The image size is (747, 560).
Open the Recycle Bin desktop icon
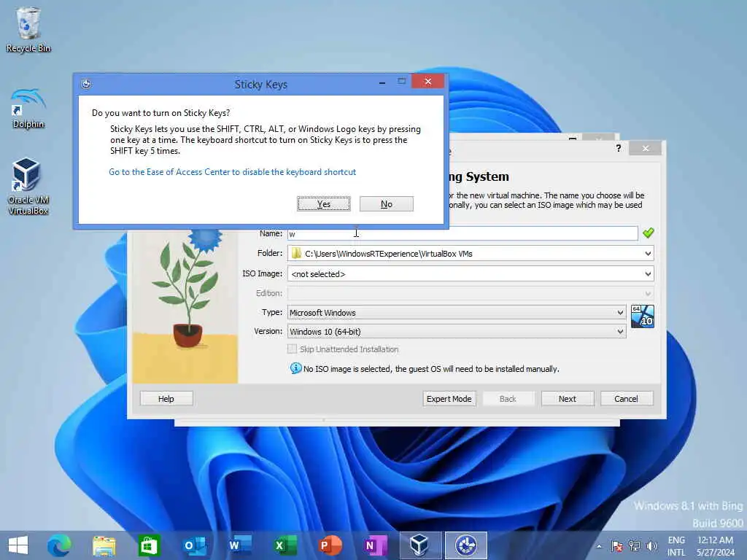(x=28, y=29)
